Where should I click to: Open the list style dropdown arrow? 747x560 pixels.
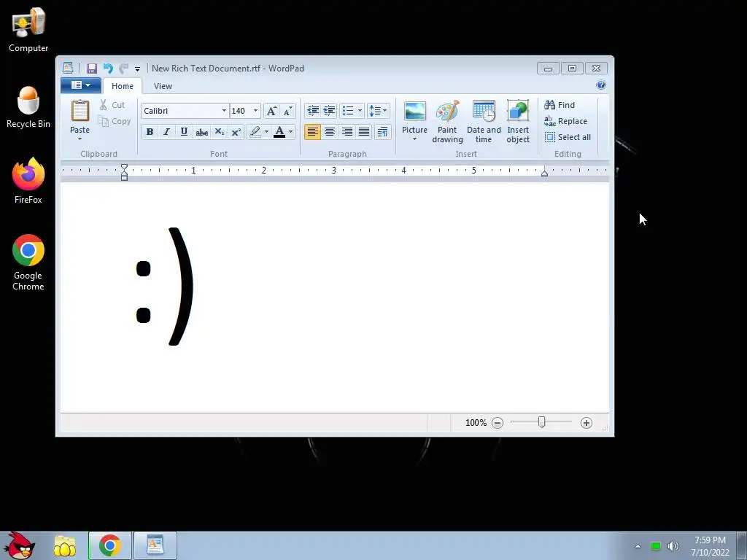point(360,111)
